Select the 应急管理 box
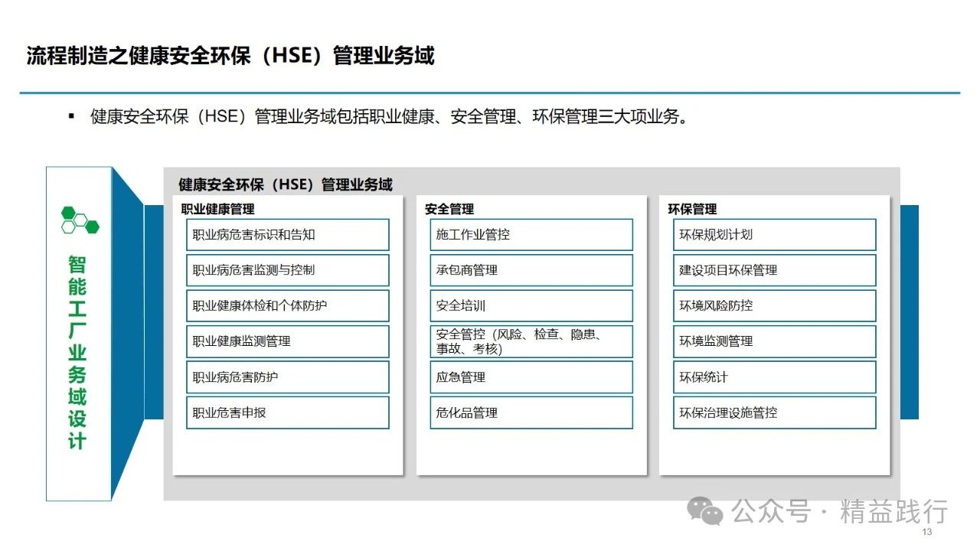 point(531,377)
